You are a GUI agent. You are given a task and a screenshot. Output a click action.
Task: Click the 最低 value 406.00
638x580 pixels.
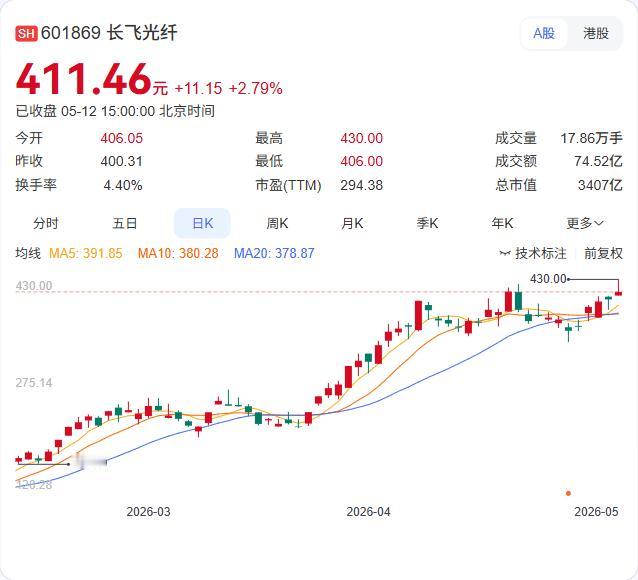tap(362, 161)
